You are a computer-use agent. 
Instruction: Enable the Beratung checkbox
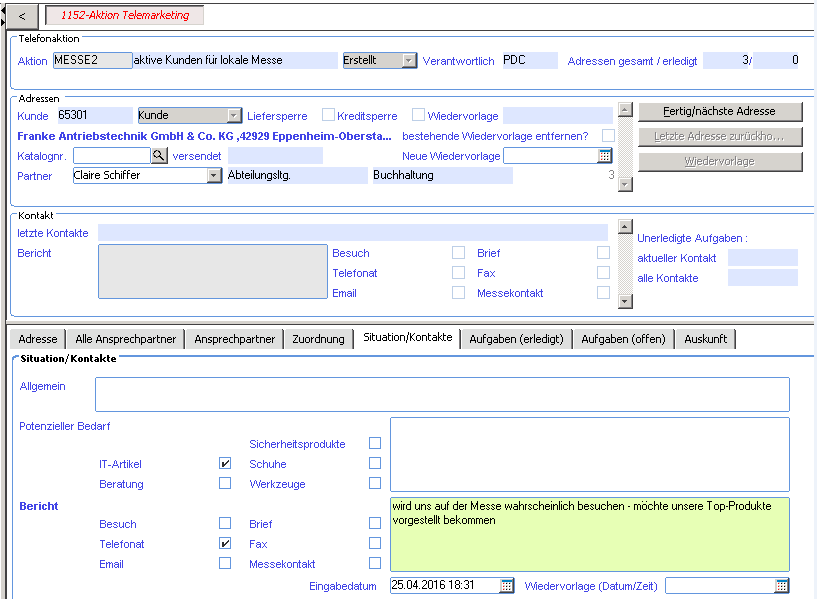[225, 483]
